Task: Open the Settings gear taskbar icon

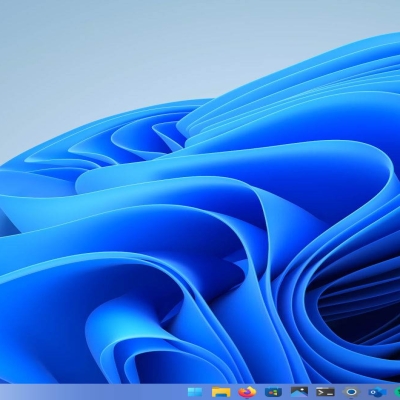Action: pos(351,392)
